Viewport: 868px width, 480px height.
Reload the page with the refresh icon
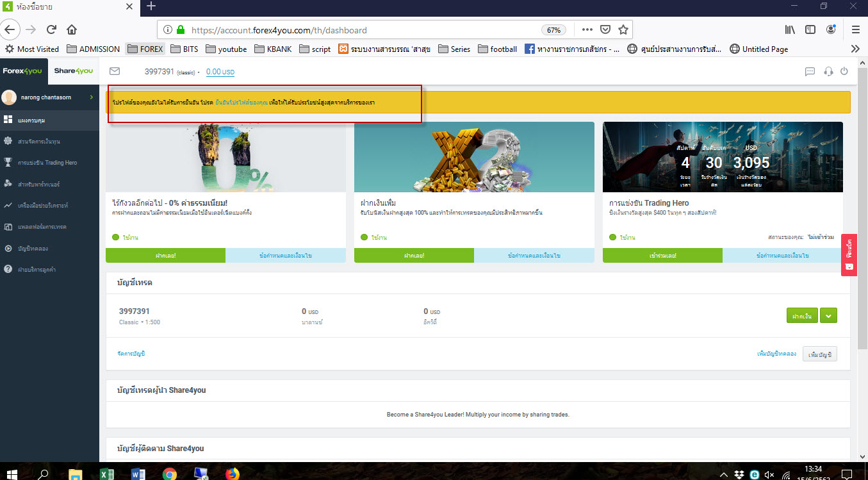52,29
